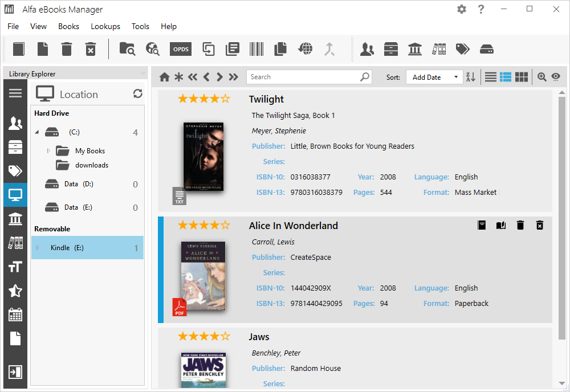Open the scan folder for books tool

click(127, 49)
